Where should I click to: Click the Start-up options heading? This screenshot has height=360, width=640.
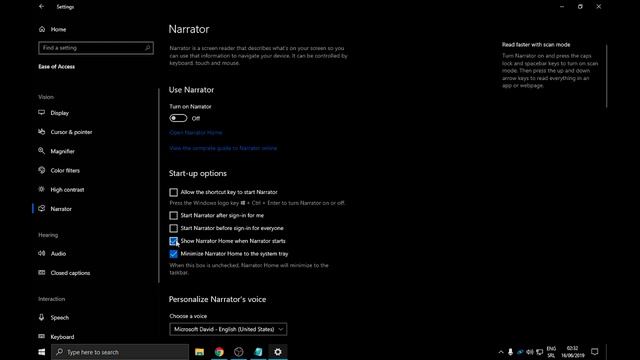[x=198, y=173]
